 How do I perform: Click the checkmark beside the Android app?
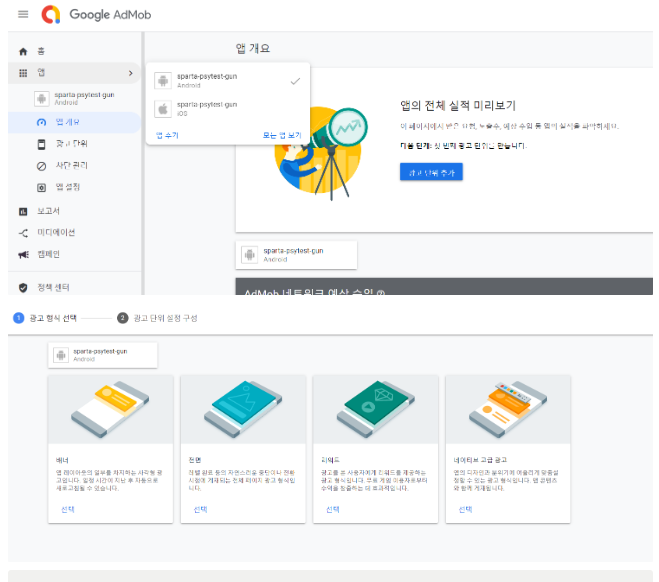click(295, 81)
